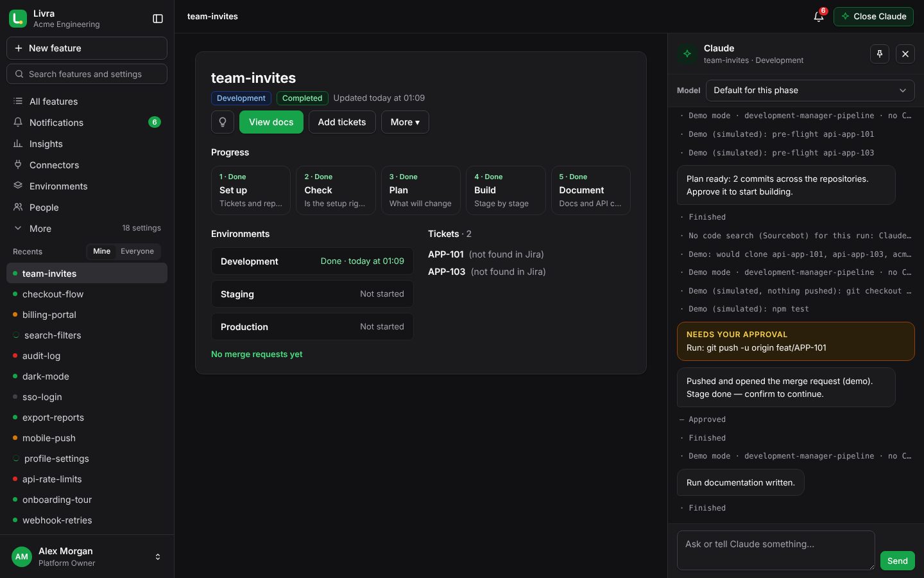Click the People icon in the sidebar

coord(18,207)
